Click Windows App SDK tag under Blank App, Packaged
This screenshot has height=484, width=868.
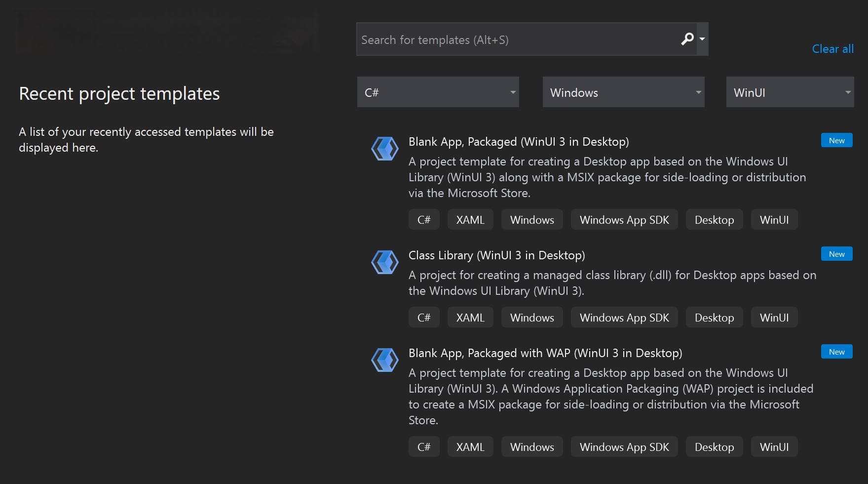click(624, 220)
